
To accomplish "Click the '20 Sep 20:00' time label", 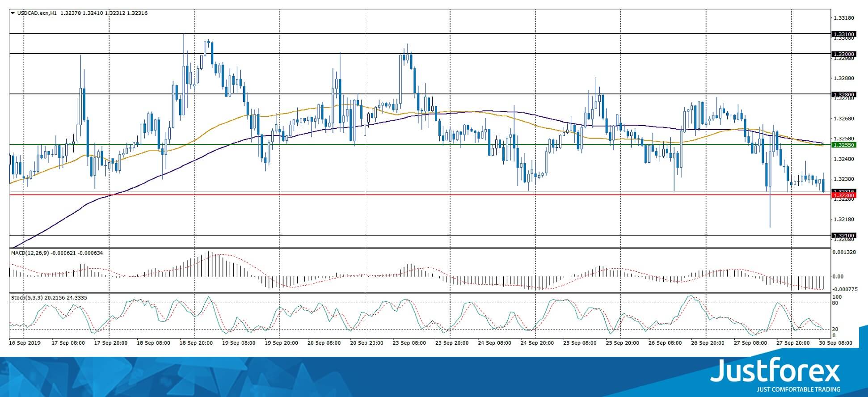I will 367,343.
